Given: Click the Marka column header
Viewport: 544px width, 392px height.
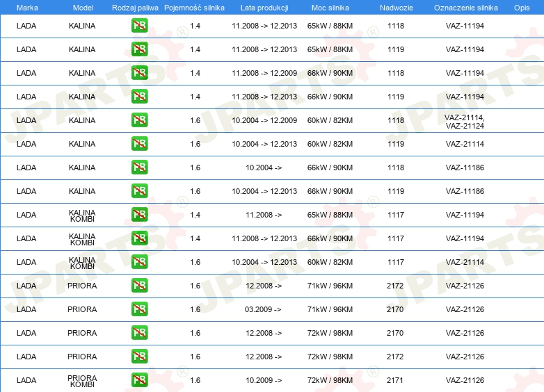Looking at the screenshot, I should 27,8.
